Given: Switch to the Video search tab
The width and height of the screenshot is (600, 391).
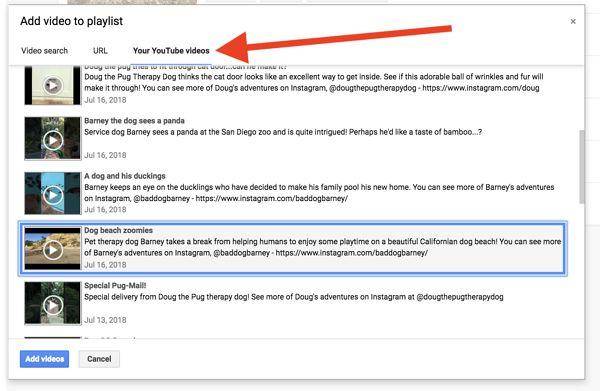Looking at the screenshot, I should [x=44, y=51].
